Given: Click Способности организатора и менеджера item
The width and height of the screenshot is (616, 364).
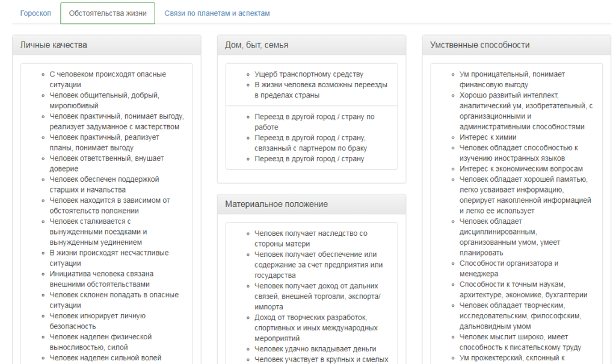Looking at the screenshot, I should pyautogui.click(x=509, y=268).
